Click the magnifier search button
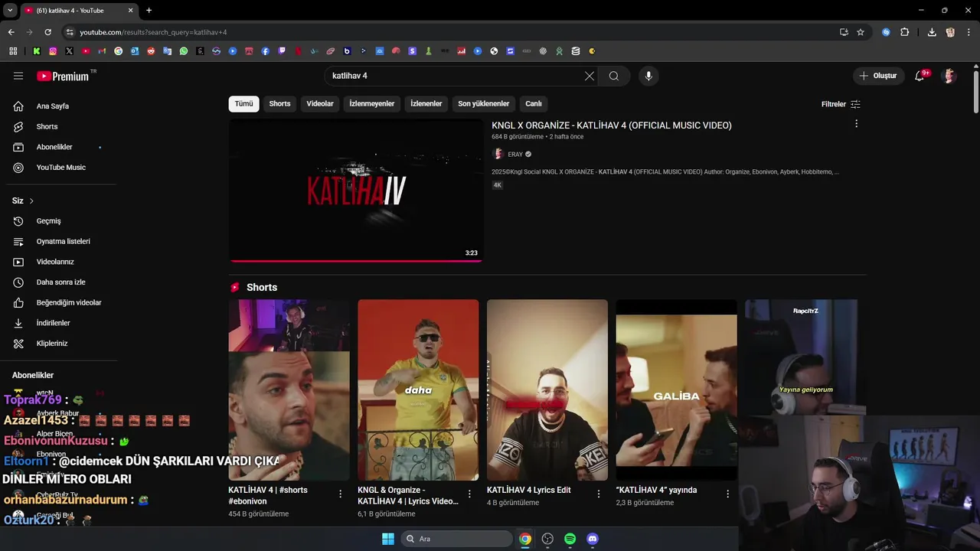This screenshot has width=980, height=551. click(614, 76)
